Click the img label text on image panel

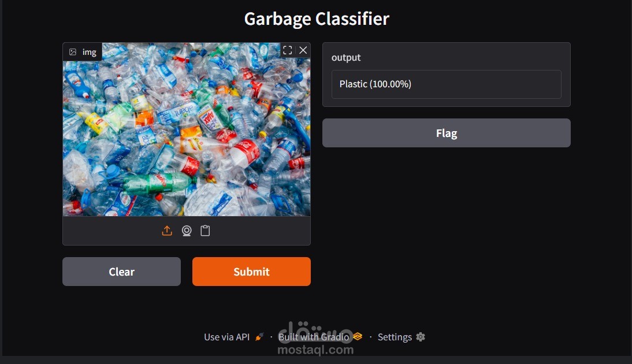(x=89, y=52)
